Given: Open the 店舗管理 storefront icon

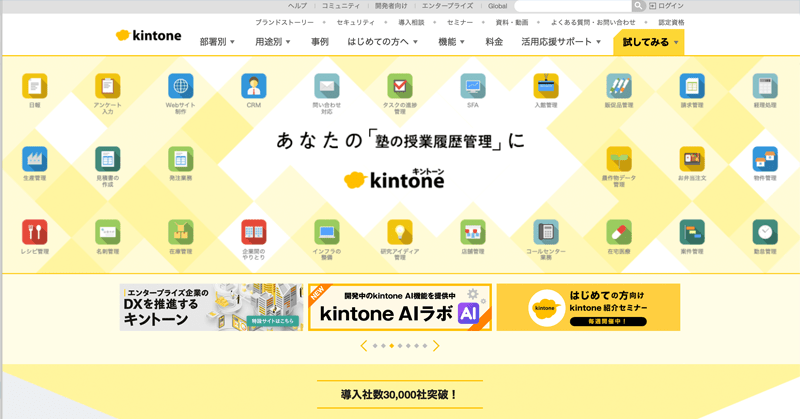Looking at the screenshot, I should click(x=472, y=232).
